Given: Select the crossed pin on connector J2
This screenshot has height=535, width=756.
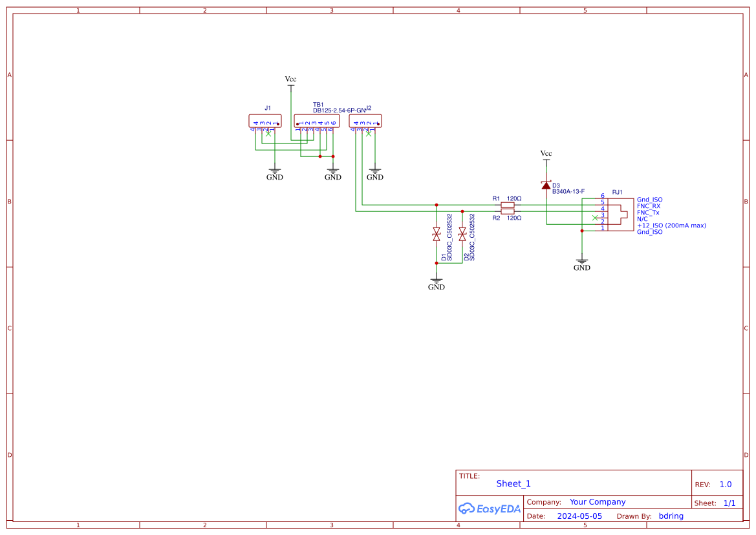Looking at the screenshot, I should (369, 134).
